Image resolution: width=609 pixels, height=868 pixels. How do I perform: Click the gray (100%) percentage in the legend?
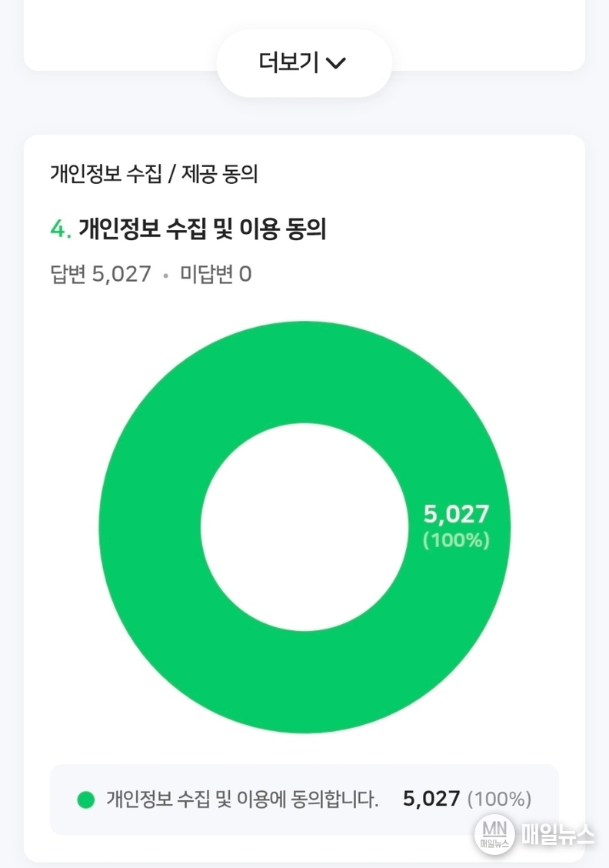(x=499, y=800)
